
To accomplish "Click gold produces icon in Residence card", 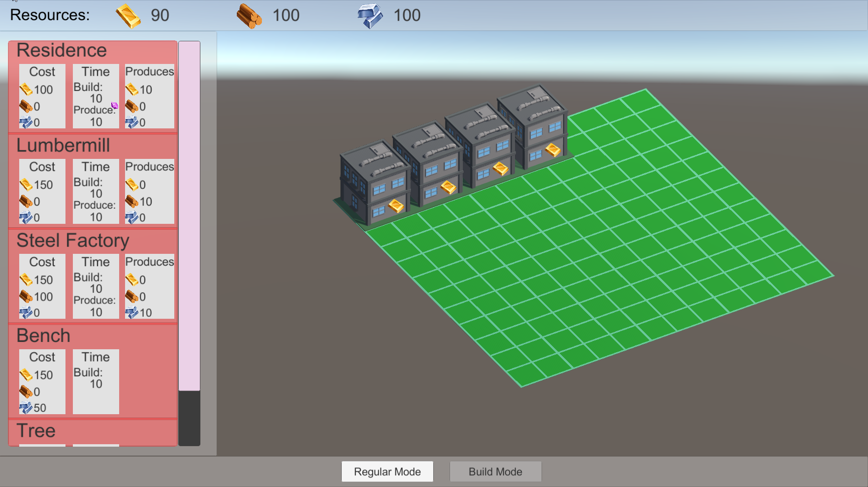I will (x=132, y=90).
